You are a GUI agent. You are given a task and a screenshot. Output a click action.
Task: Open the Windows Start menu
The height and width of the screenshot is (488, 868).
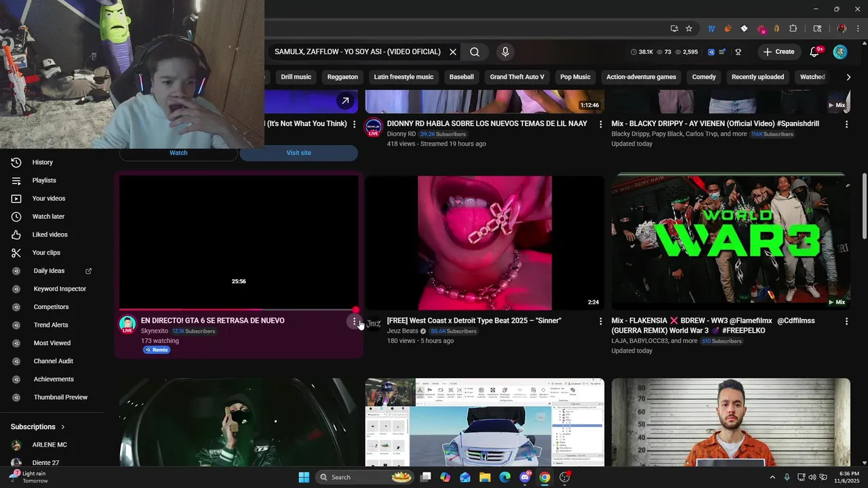point(304,477)
